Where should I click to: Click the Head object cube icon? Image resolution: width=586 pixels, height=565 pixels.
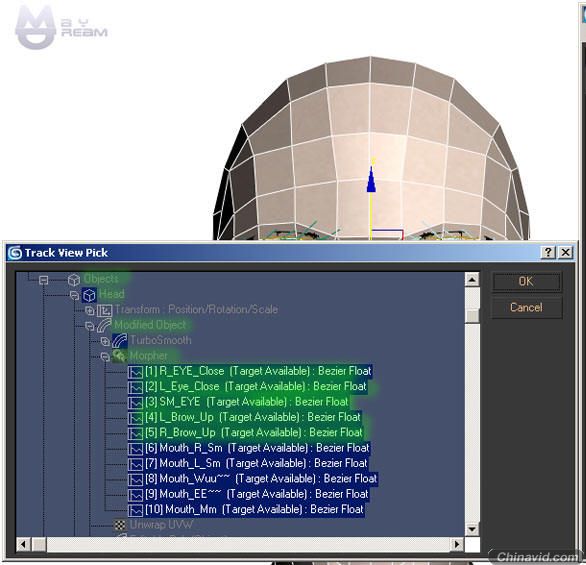(89, 295)
